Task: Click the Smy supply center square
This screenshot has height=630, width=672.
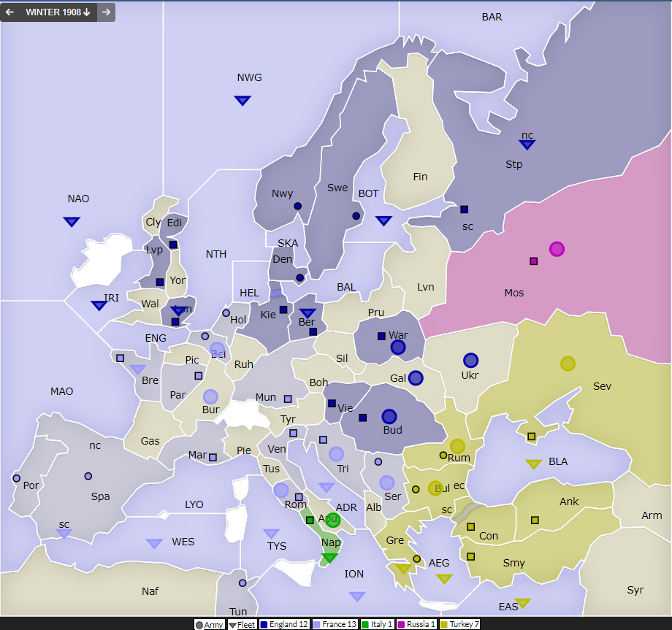Action: click(470, 556)
